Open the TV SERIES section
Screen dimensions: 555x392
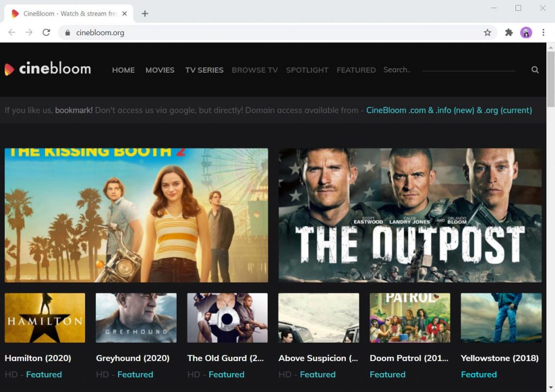pos(204,70)
